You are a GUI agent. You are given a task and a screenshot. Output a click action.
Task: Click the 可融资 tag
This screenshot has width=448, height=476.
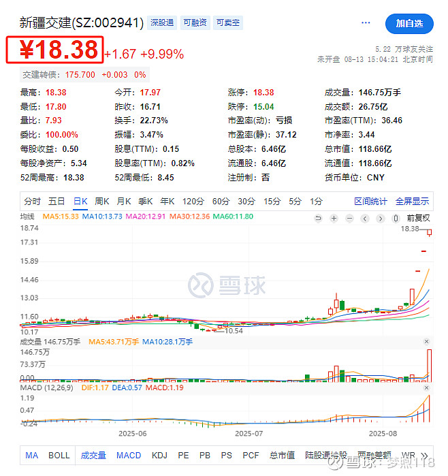195,22
